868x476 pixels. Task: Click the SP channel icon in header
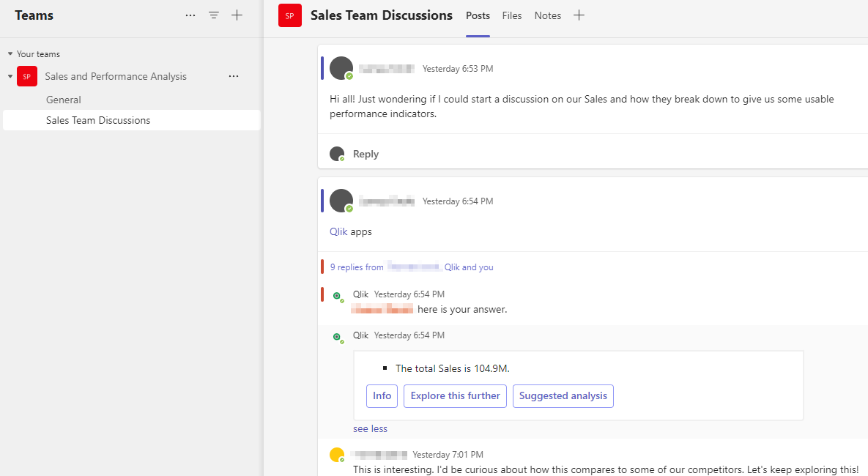pos(290,15)
